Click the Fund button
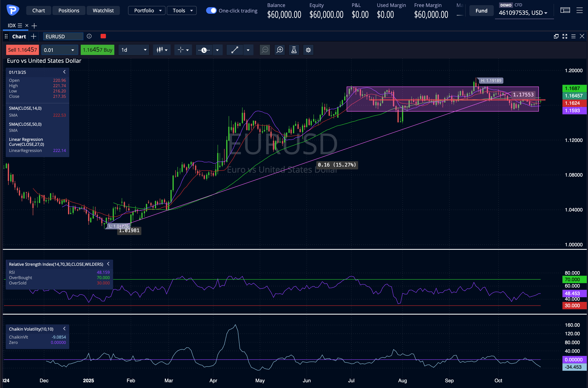Image resolution: width=588 pixels, height=388 pixels. [x=481, y=11]
